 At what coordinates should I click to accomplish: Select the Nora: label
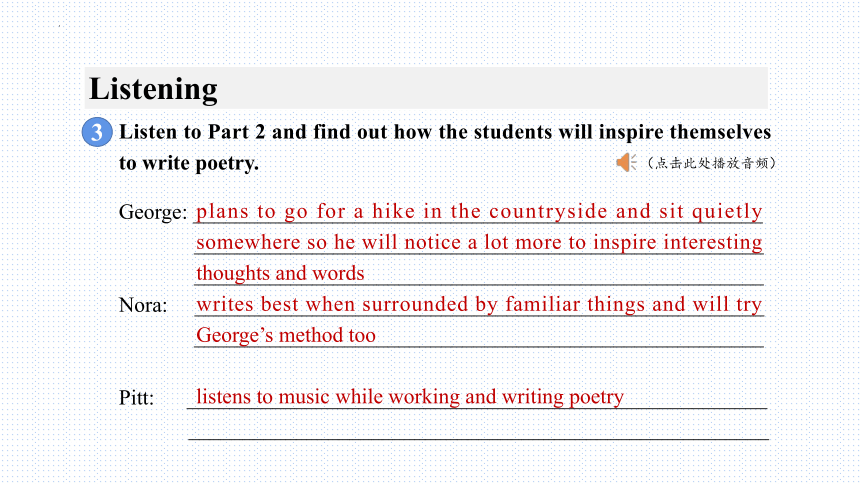pyautogui.click(x=143, y=305)
